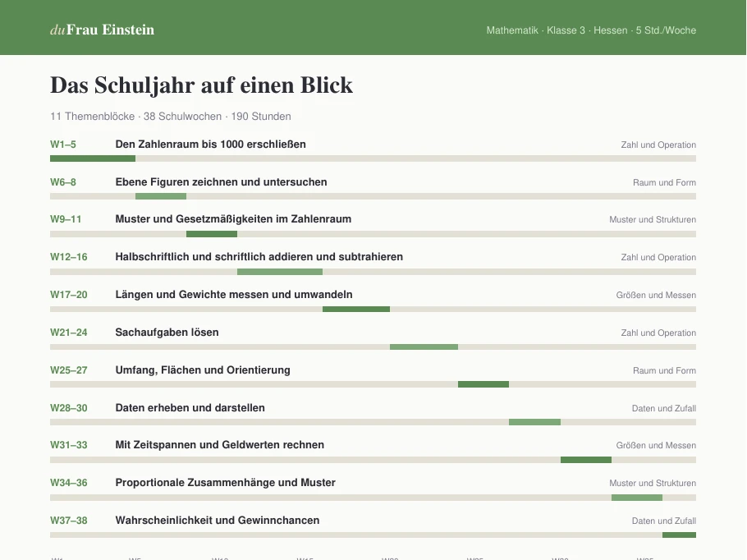
Task: Click Raum und Form tag in Ebene Figuren row
Action: pyautogui.click(x=664, y=182)
